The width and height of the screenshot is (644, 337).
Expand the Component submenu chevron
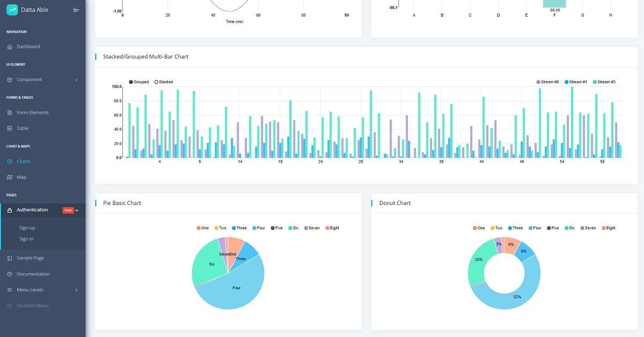pos(76,79)
